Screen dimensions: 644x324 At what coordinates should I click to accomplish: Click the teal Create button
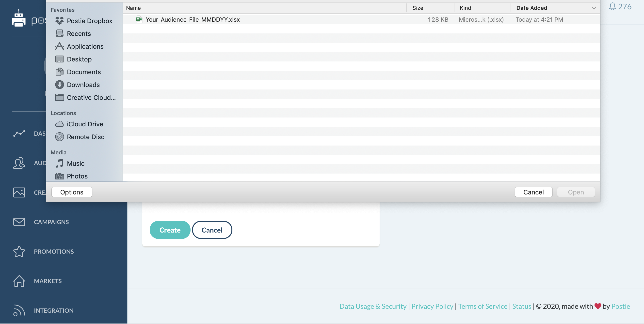pyautogui.click(x=170, y=230)
